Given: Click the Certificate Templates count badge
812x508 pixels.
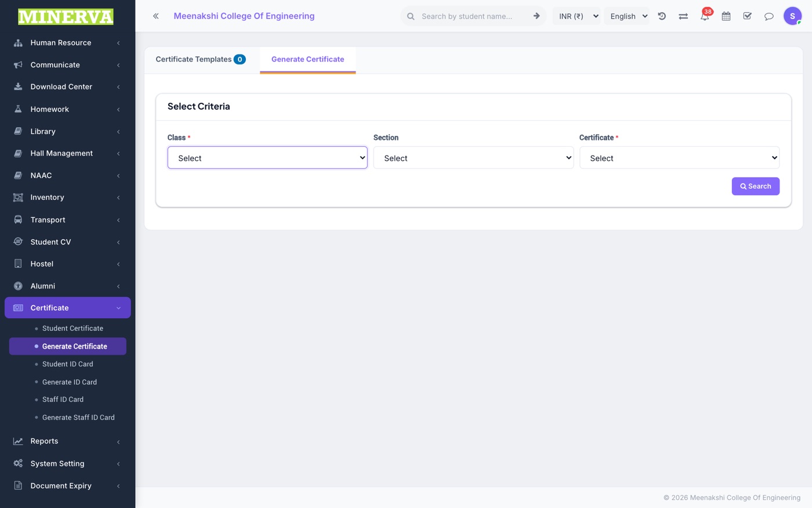Looking at the screenshot, I should (240, 59).
